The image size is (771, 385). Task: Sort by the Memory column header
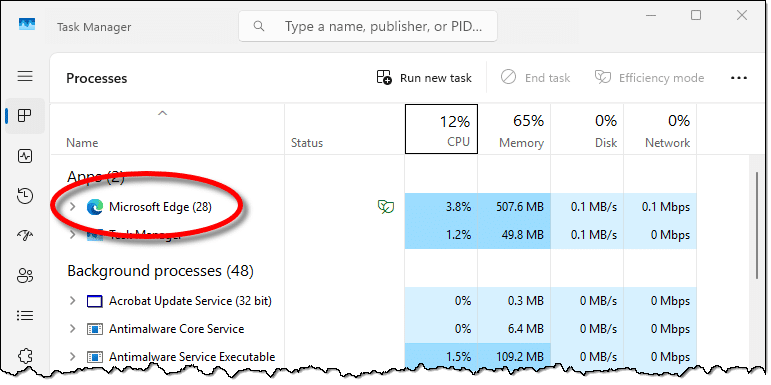point(514,129)
